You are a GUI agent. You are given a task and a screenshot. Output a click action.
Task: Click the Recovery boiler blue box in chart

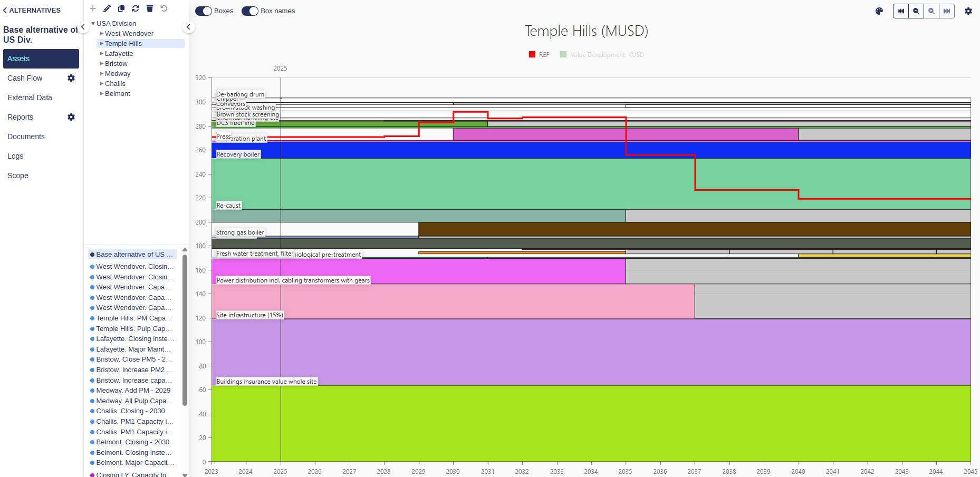tap(527, 150)
